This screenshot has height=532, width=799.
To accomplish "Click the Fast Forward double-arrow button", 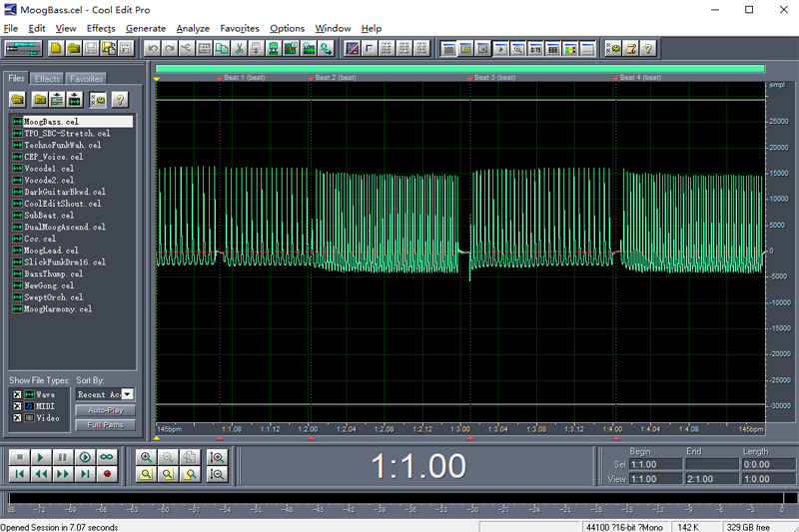I will [x=63, y=474].
